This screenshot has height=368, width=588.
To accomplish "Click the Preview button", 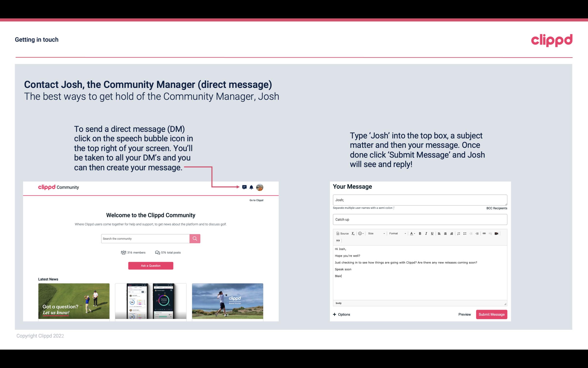I will click(464, 314).
